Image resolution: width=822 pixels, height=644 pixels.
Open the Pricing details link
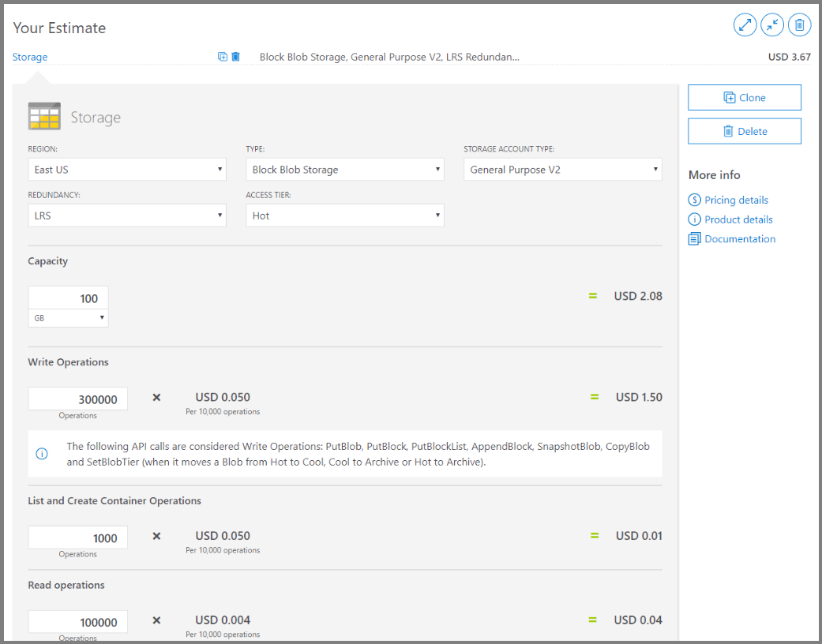[736, 200]
